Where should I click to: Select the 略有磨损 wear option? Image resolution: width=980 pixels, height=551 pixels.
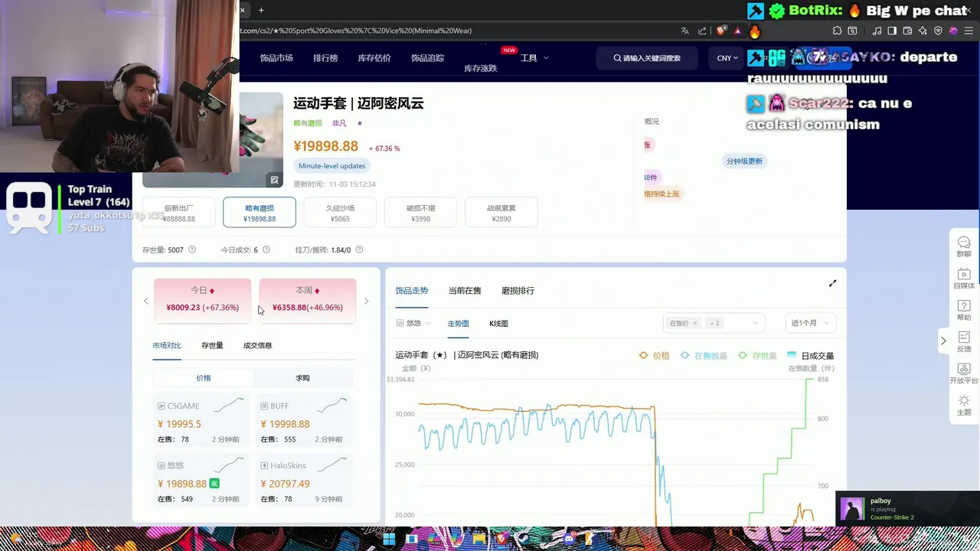(260, 212)
